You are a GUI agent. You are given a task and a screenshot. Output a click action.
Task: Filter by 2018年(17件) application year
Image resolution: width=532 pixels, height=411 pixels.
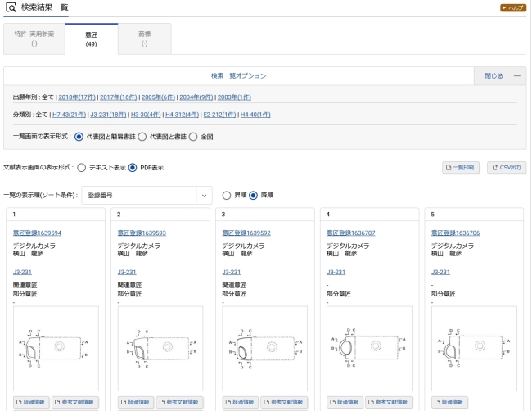coord(76,97)
